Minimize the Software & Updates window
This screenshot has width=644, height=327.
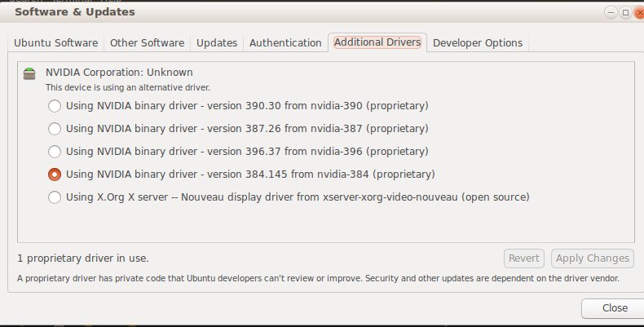tap(611, 13)
